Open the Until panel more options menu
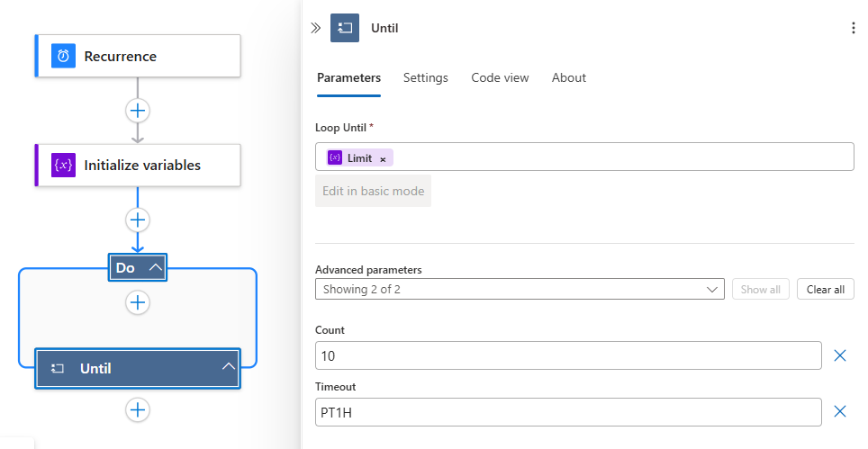Screen dimensions: 868x449 pyautogui.click(x=853, y=28)
